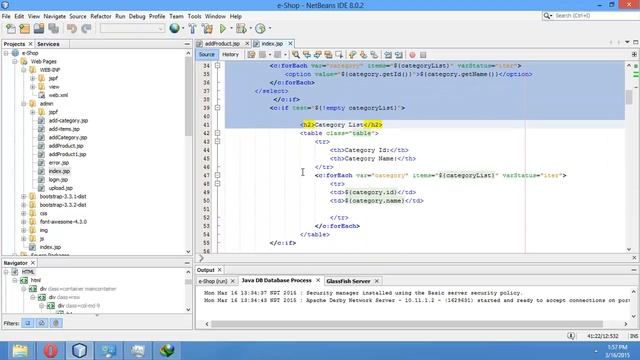Expand the font-awesome-4.3.0 folder
This screenshot has width=640, height=360.
tap(24, 222)
